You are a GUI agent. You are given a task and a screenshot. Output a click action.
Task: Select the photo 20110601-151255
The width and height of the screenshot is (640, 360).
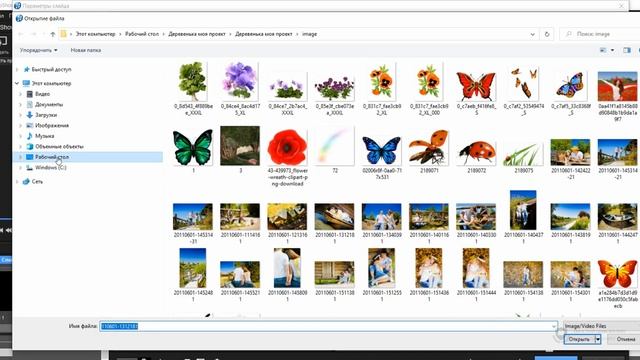381,268
